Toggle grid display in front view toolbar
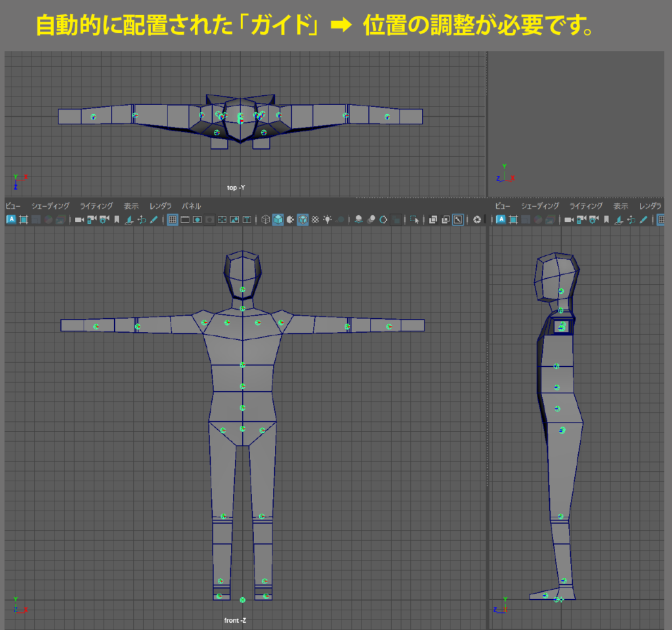This screenshot has width=672, height=630. (173, 219)
